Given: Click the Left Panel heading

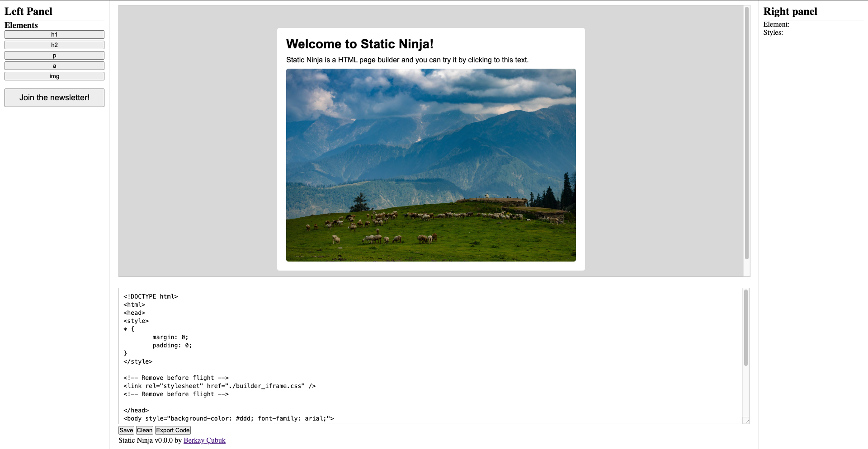Looking at the screenshot, I should 28,11.
